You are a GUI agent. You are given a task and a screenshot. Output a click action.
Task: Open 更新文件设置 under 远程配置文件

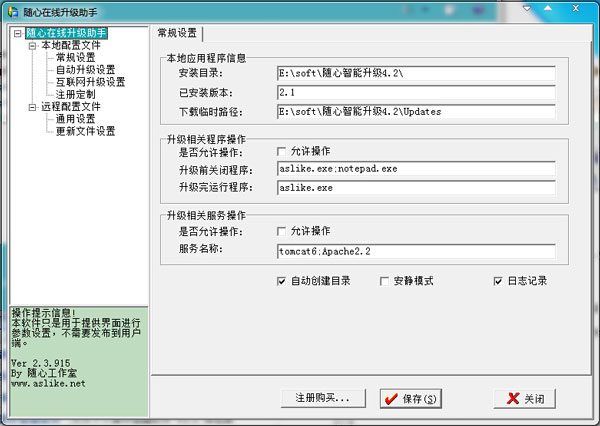[x=86, y=131]
